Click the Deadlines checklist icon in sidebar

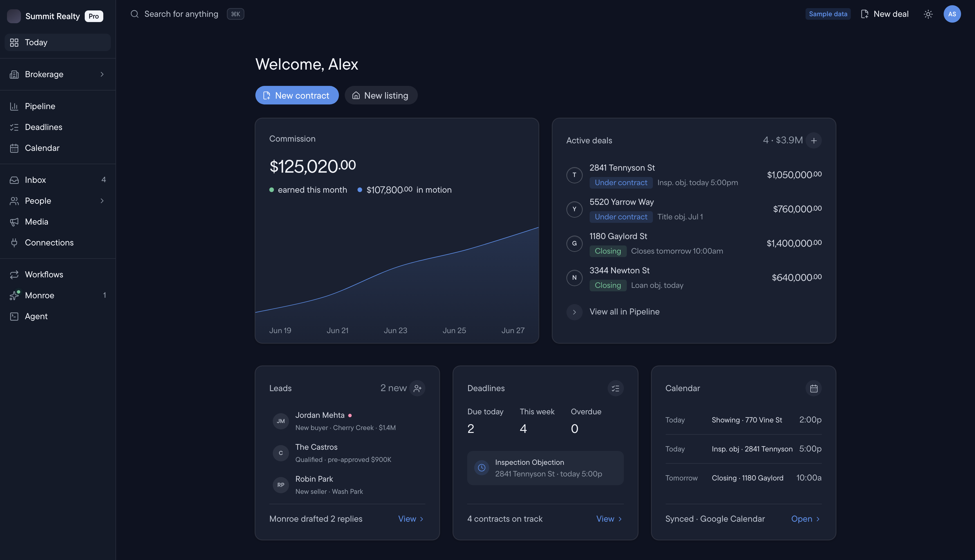click(x=14, y=127)
